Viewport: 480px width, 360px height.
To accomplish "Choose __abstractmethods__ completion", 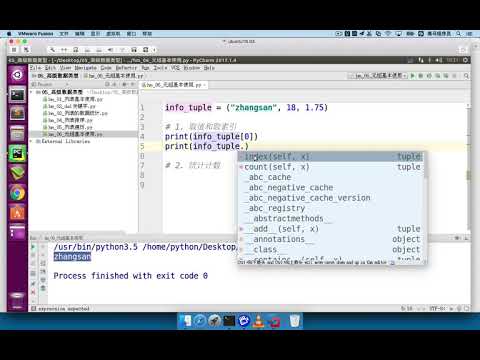I will tap(331, 219).
